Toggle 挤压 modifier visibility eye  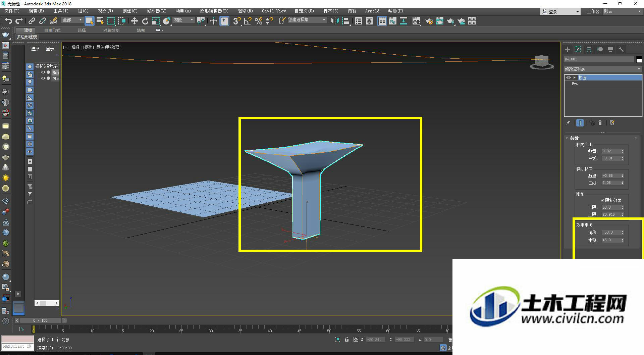(569, 78)
